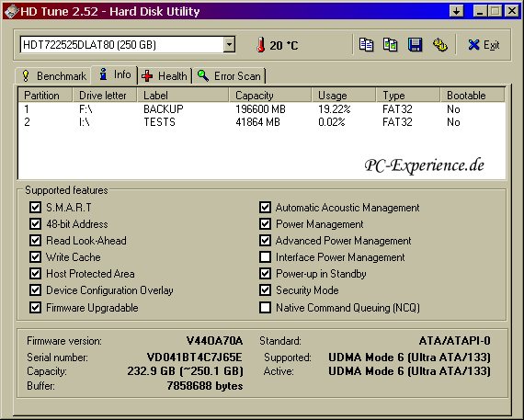Click the Bootable column header
This screenshot has height=420, width=524.
(x=473, y=96)
